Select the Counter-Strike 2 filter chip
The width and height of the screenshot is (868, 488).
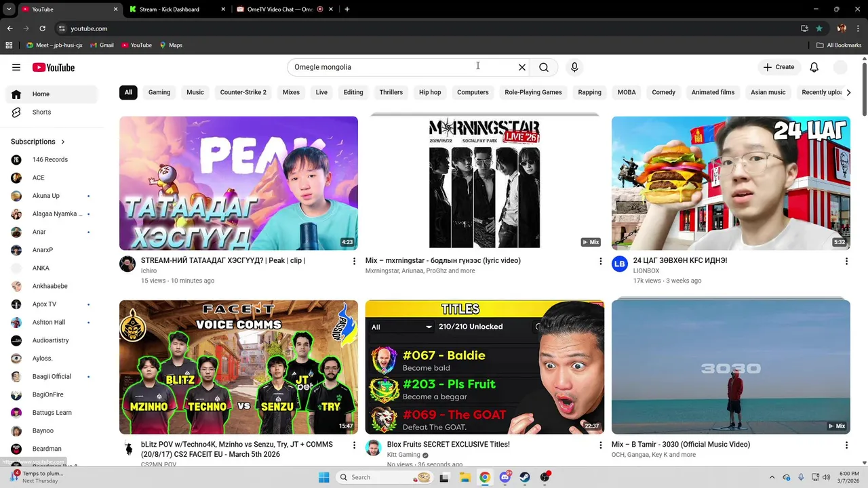[x=243, y=92]
